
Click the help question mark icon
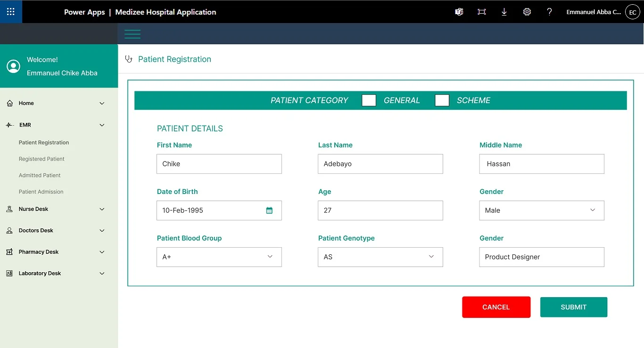[549, 12]
